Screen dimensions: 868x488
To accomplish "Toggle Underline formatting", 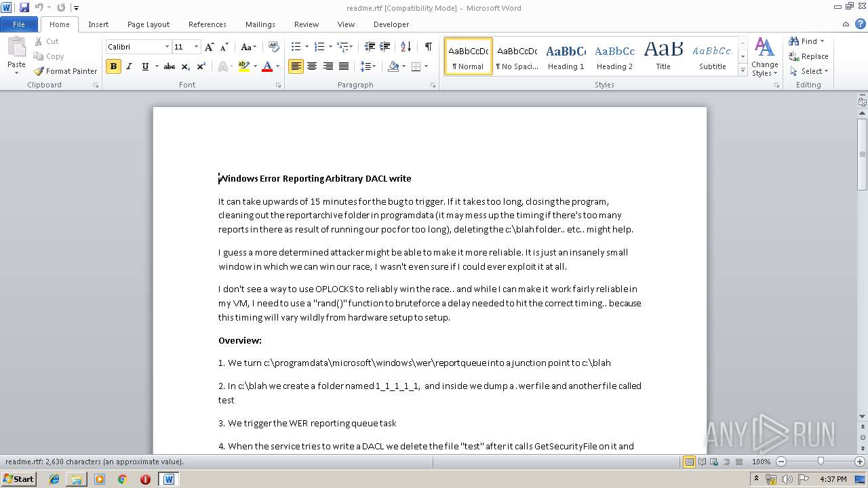I will (x=145, y=66).
